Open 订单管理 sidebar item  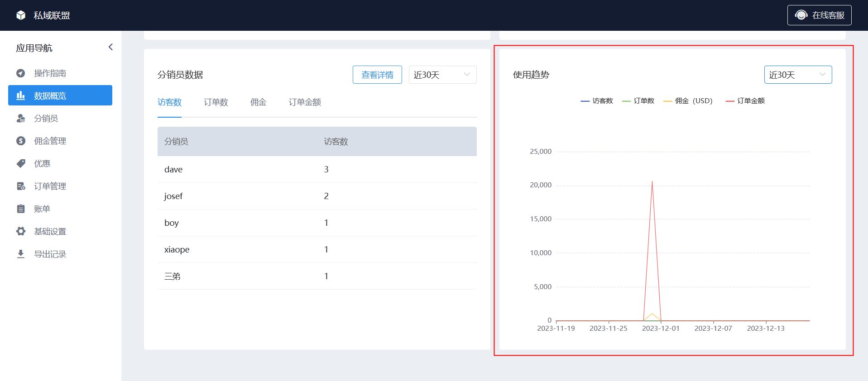(x=60, y=186)
